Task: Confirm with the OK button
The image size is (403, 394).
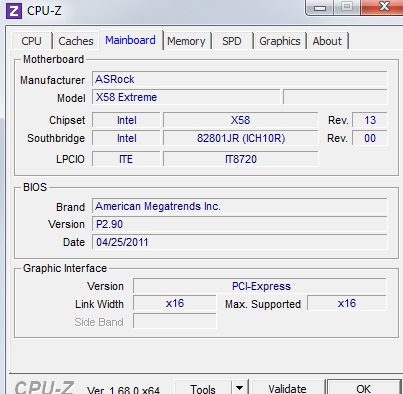Action: 364,388
